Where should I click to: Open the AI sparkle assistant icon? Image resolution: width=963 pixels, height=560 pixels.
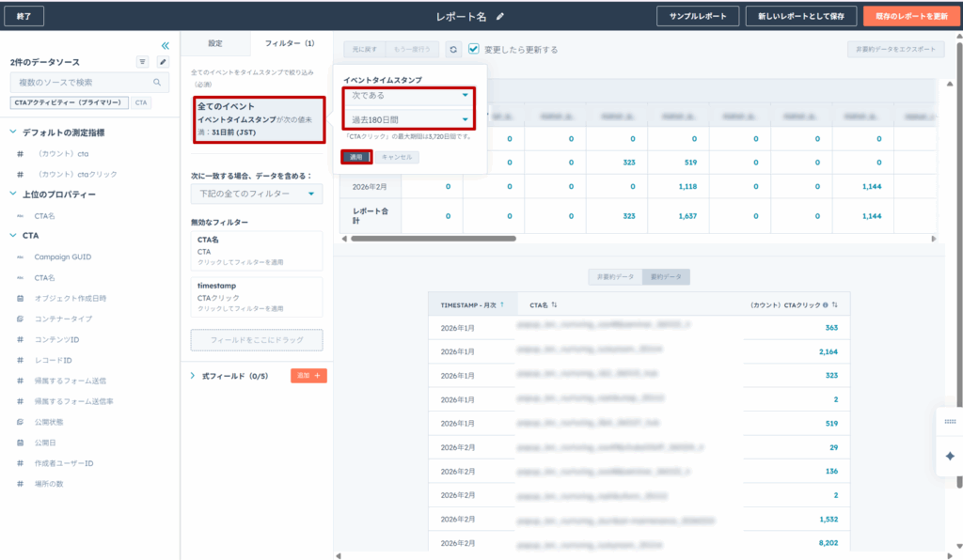(949, 456)
